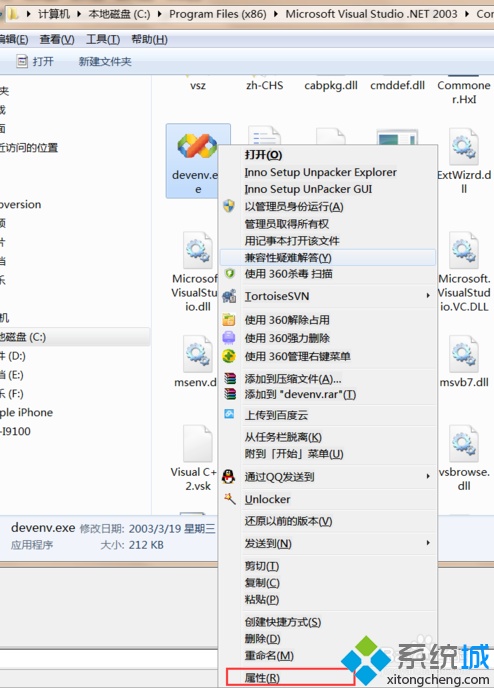The height and width of the screenshot is (690, 494).
Task: Select the Microsoft.VisualStudio.dll file icon
Action: click(198, 250)
